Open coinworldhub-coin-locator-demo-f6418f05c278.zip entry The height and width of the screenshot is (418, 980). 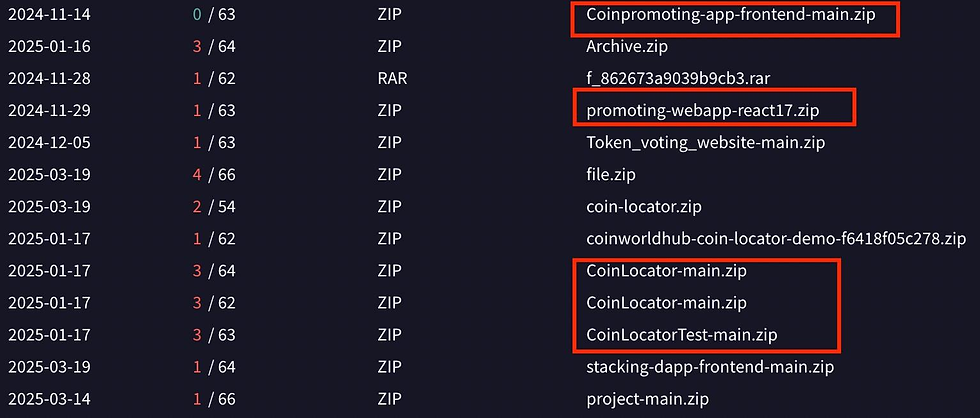pyautogui.click(x=776, y=239)
